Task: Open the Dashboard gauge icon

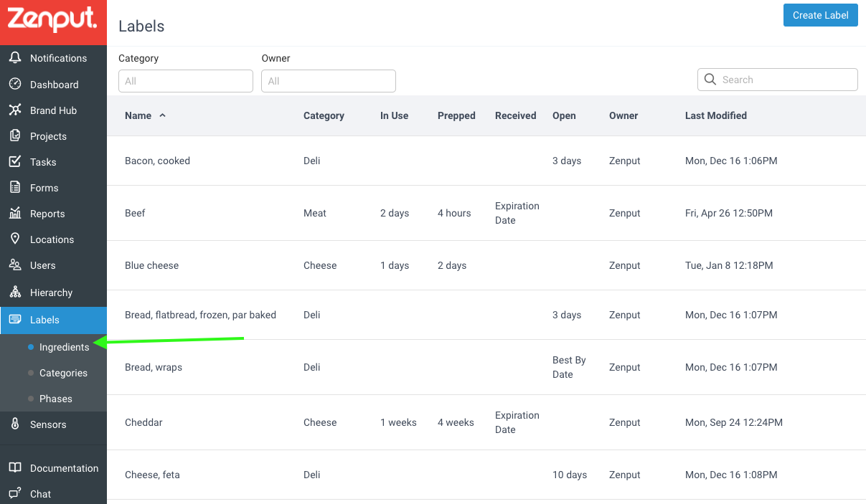Action: click(x=15, y=84)
